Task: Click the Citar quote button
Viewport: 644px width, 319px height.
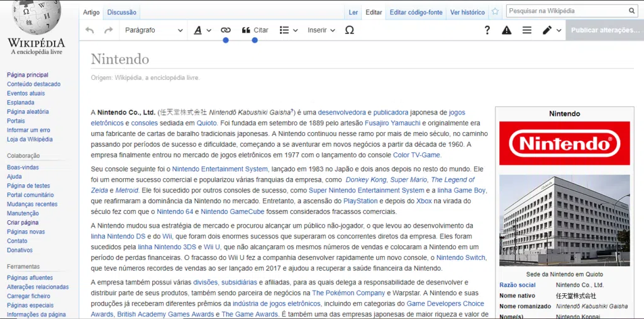Action: click(x=255, y=30)
